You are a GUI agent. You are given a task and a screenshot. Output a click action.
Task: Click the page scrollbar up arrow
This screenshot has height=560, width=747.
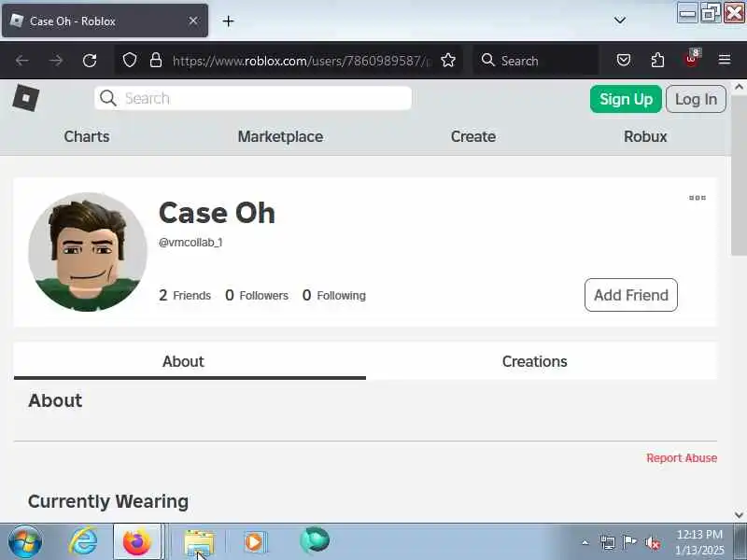point(739,87)
